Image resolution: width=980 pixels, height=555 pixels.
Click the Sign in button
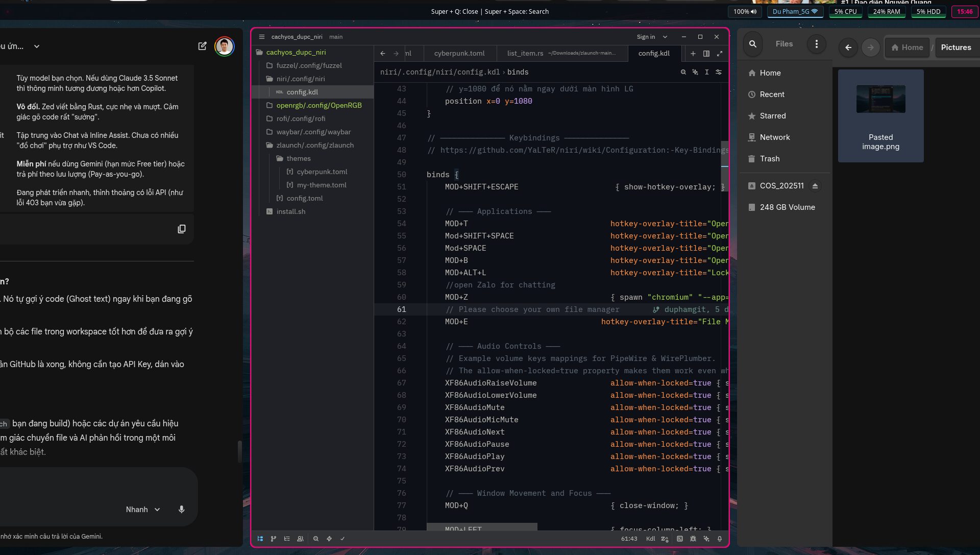646,37
